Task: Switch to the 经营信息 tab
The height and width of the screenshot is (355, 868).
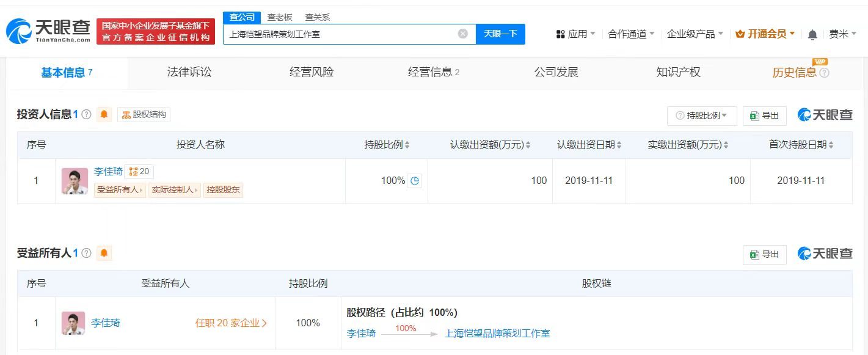Action: pyautogui.click(x=429, y=71)
